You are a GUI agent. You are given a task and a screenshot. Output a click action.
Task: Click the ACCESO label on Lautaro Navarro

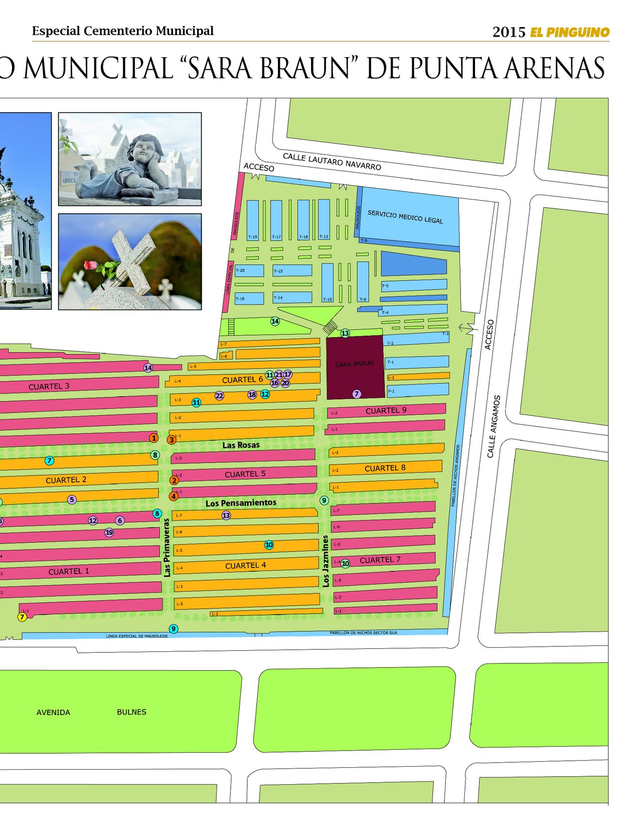pyautogui.click(x=259, y=167)
